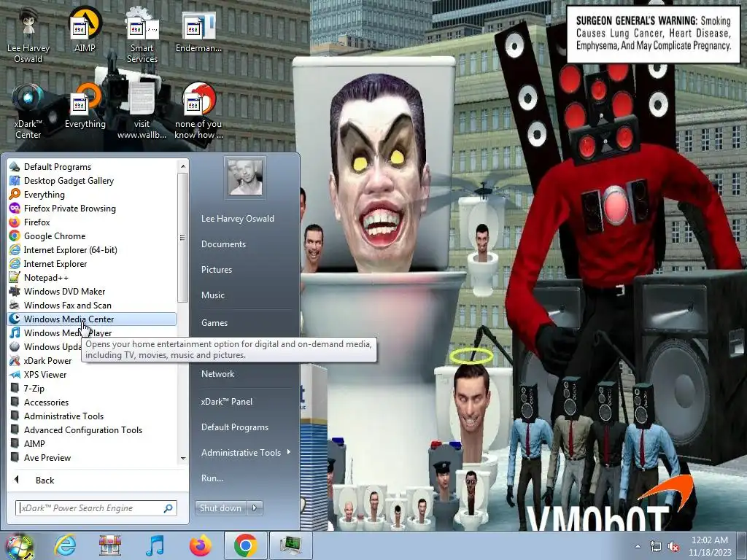Open Music from the Start menu
The height and width of the screenshot is (560, 747).
point(213,295)
